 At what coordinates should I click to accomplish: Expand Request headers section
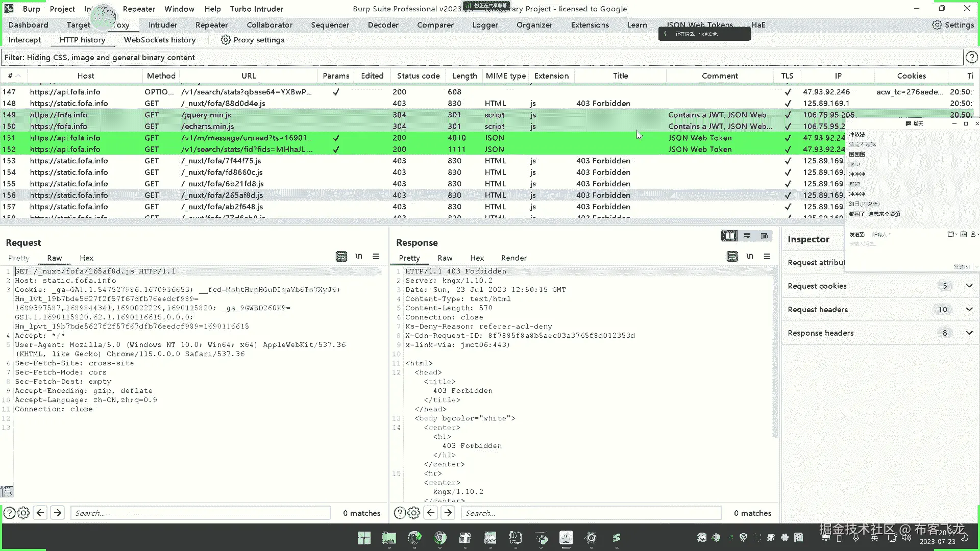tap(969, 309)
